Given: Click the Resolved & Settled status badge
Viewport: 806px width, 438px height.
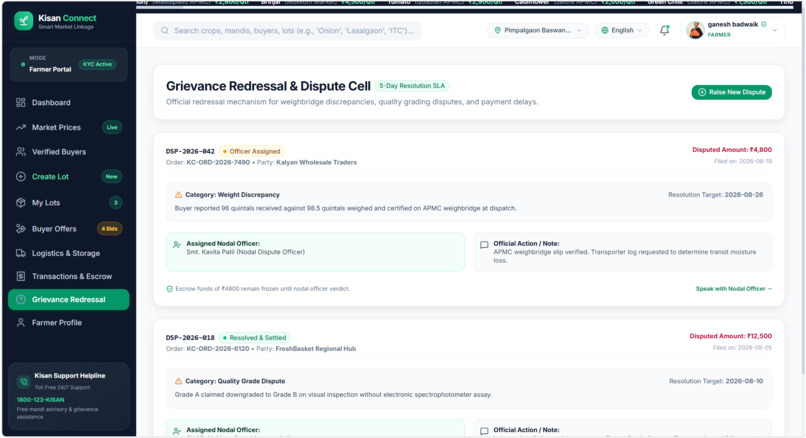Looking at the screenshot, I should click(x=254, y=338).
